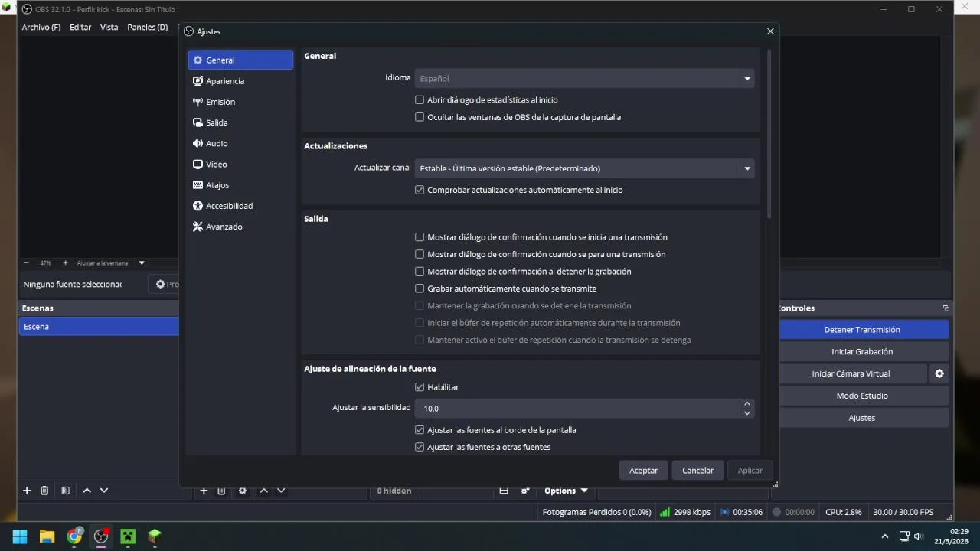Switch to Avanzado settings section
Viewport: 980px width, 551px height.
240,227
